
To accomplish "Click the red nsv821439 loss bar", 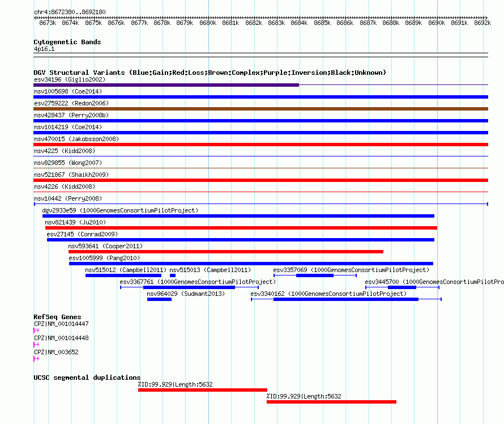I will (241, 228).
